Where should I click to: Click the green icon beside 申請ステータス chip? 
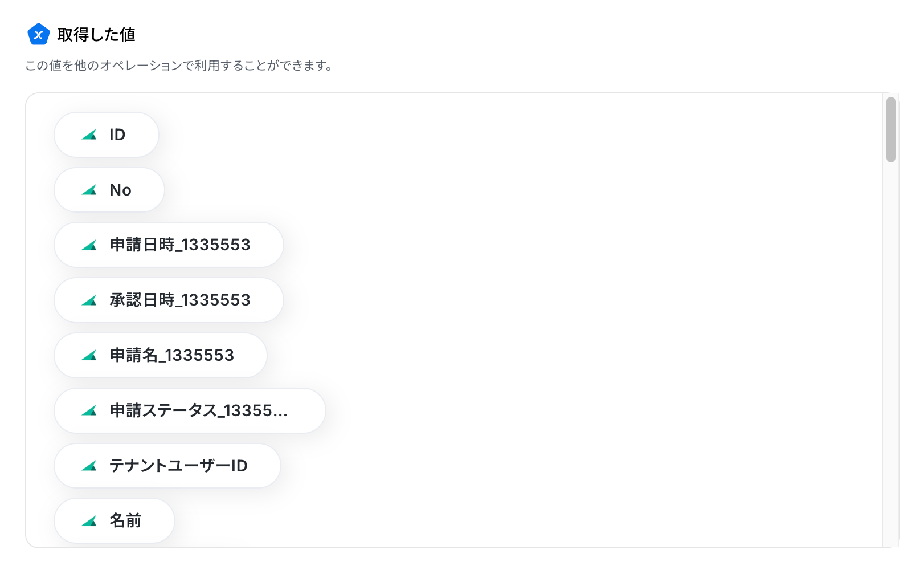(x=89, y=411)
